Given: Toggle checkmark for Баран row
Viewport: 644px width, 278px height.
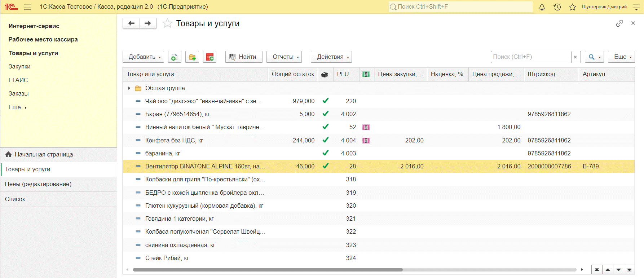Looking at the screenshot, I should click(x=325, y=114).
